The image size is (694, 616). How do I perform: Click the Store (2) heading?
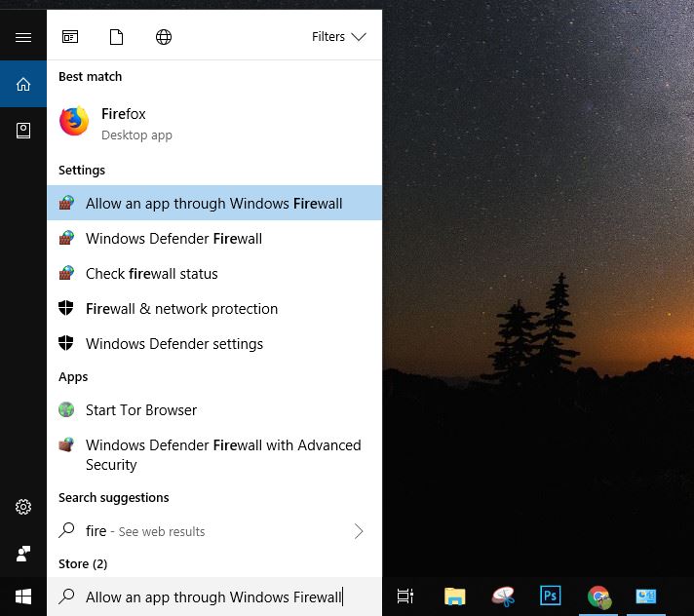[x=83, y=563]
